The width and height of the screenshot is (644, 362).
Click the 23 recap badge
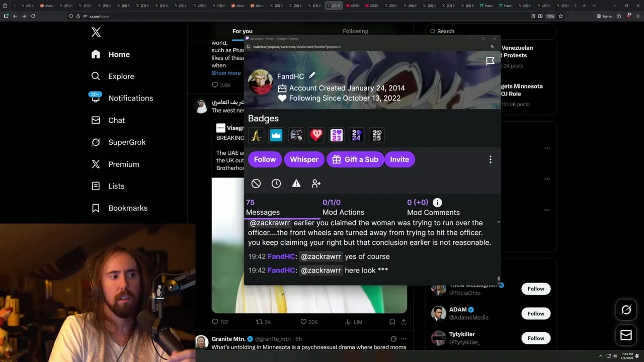337,135
